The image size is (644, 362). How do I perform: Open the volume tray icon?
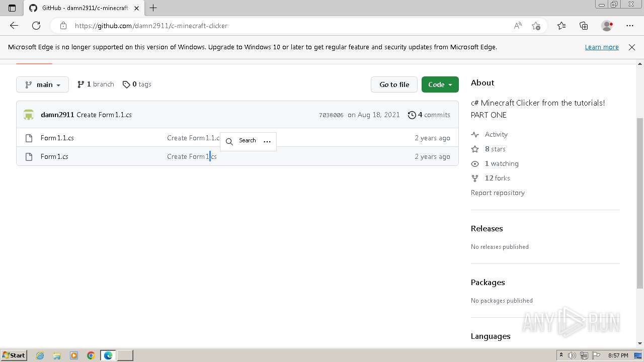point(572,355)
